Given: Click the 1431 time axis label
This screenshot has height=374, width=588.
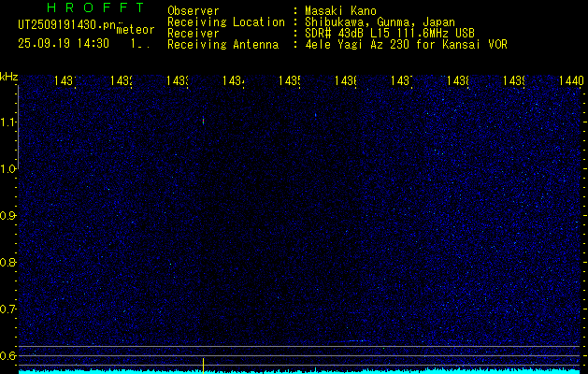Looking at the screenshot, I should [65, 80].
